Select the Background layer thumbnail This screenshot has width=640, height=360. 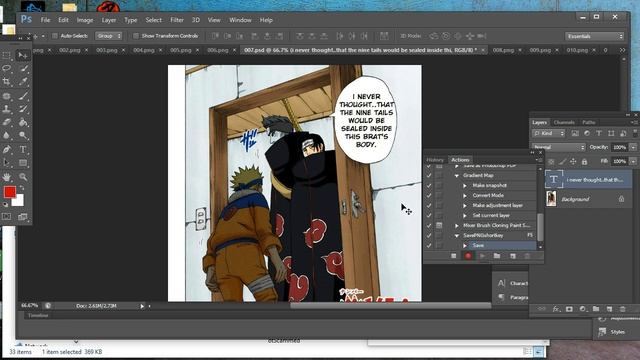[551, 199]
